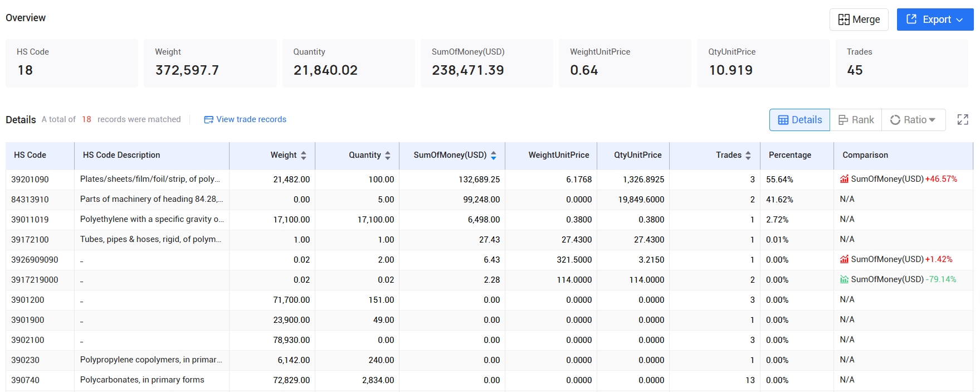Open the Export dropdown

pos(935,20)
